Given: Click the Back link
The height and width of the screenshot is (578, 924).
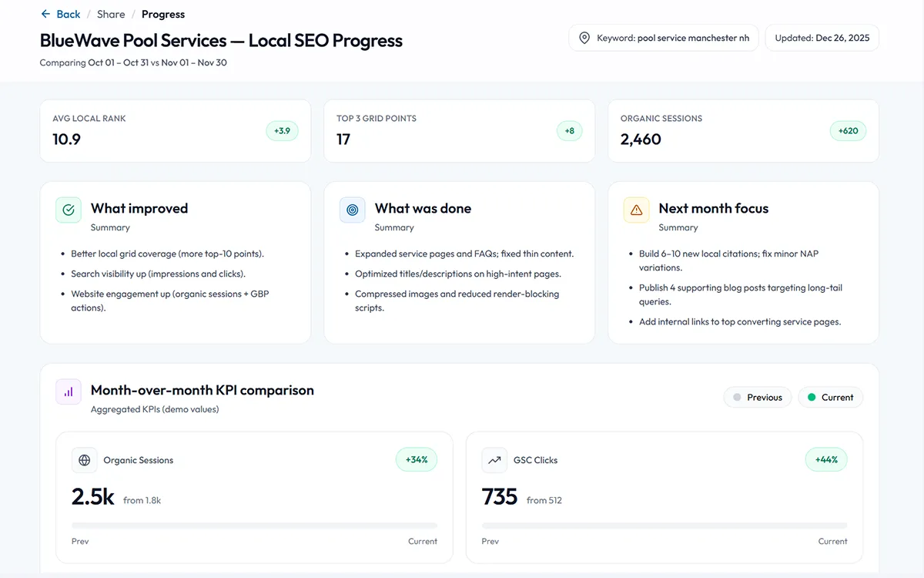Looking at the screenshot, I should coord(68,13).
